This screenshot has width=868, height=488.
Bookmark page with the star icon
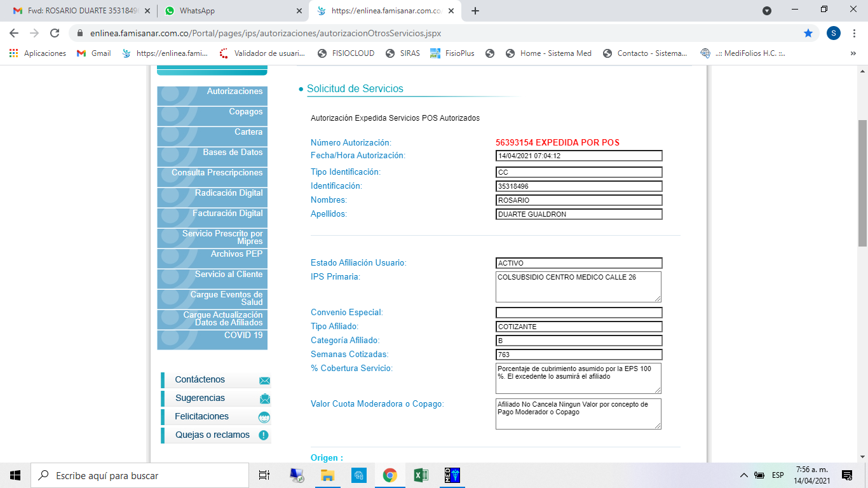808,33
